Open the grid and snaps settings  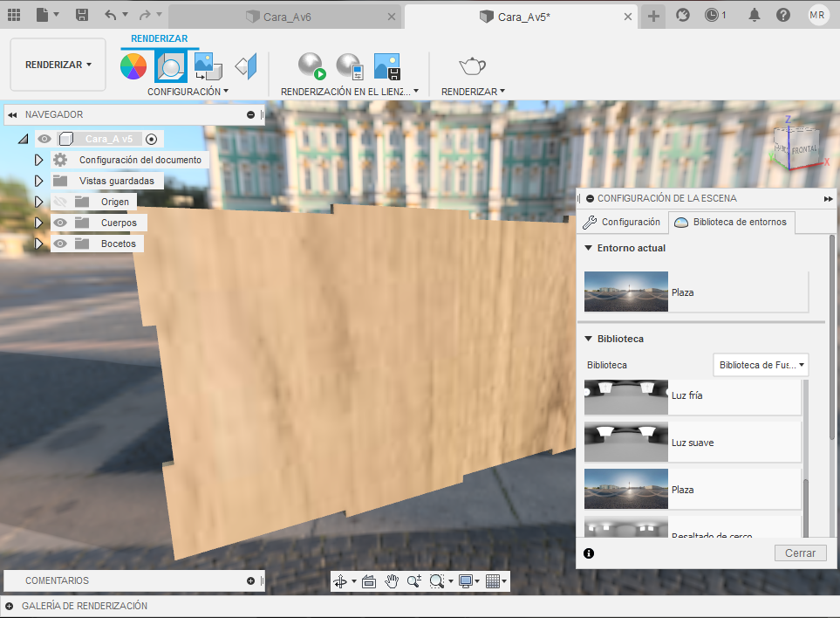(492, 581)
